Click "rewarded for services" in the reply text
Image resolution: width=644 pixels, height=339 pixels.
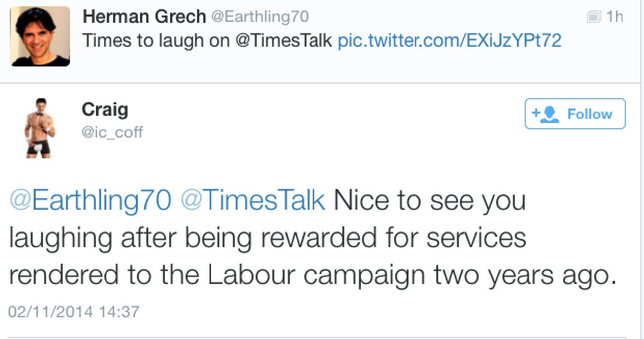click(x=394, y=238)
